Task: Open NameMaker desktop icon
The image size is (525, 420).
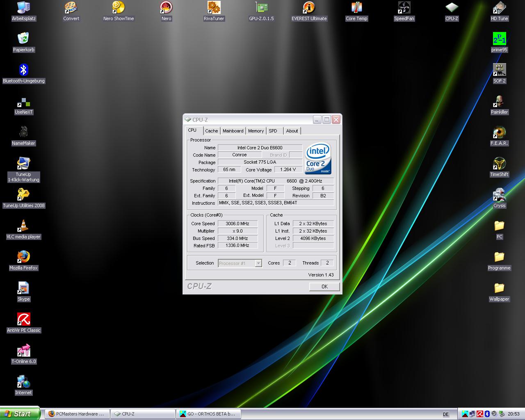Action: pos(23,136)
